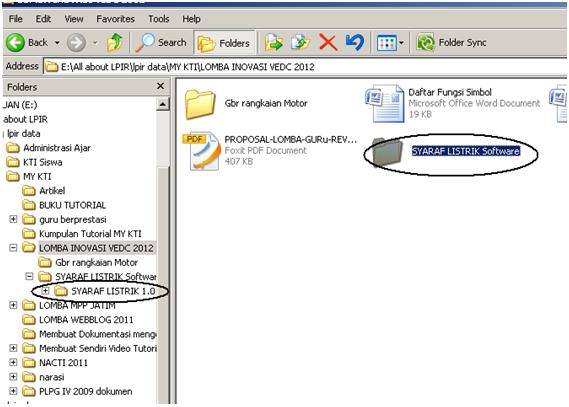Viewport: 569px width, 407px height.
Task: Select Membuat Dokumentasi folder in tree
Action: 89,334
